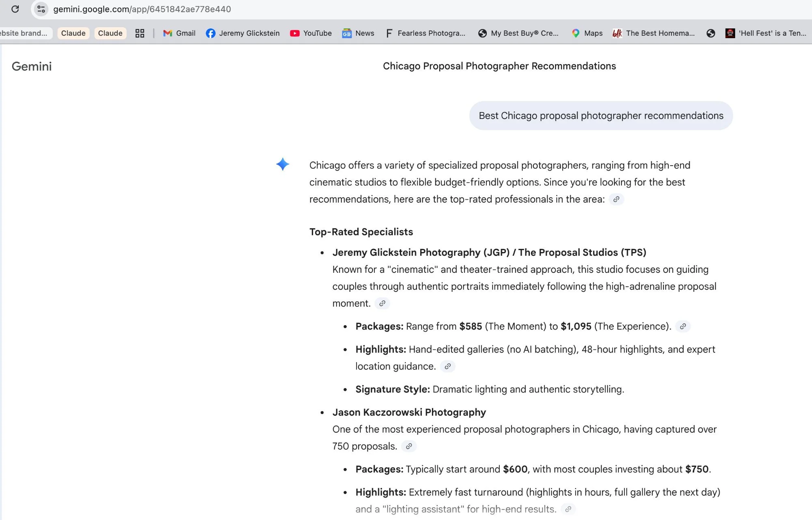This screenshot has height=520, width=812.
Task: Open the Fearless Photographers bookmark
Action: pos(425,33)
